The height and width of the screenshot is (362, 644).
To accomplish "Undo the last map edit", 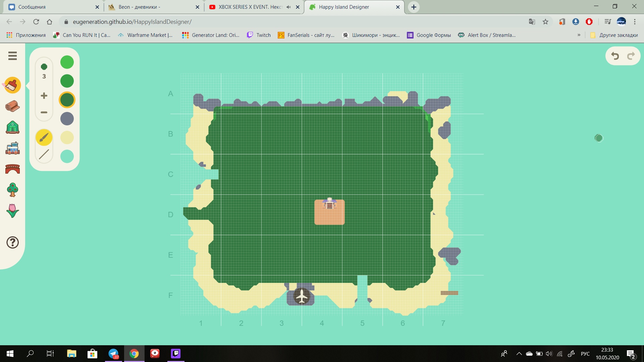I will 615,56.
